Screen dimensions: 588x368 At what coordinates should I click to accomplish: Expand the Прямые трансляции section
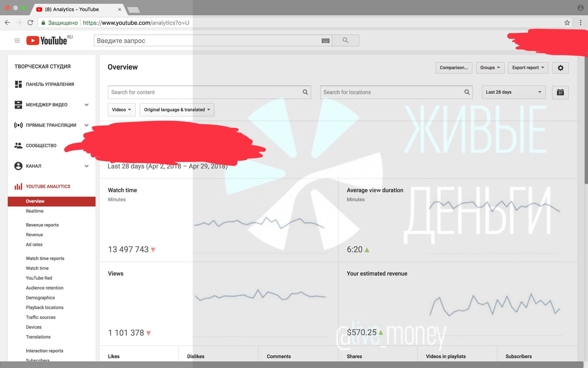pos(86,125)
